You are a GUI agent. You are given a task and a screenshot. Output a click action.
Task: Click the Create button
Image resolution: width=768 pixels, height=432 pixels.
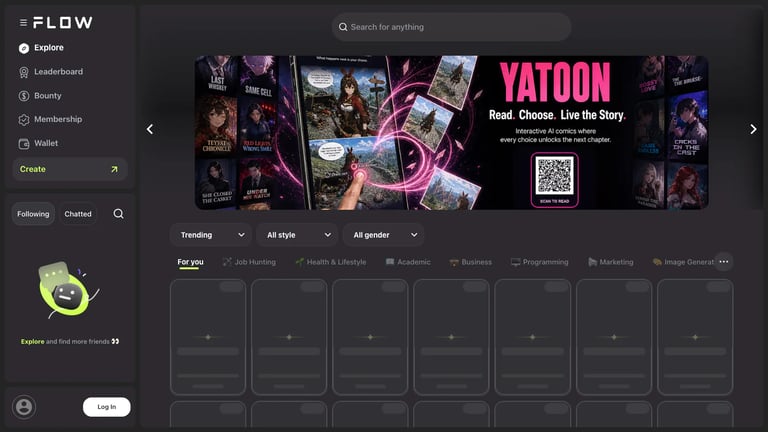[70, 169]
